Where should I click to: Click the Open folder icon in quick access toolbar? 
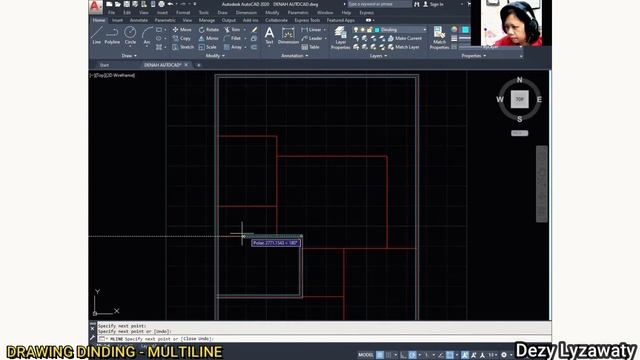tap(118, 4)
